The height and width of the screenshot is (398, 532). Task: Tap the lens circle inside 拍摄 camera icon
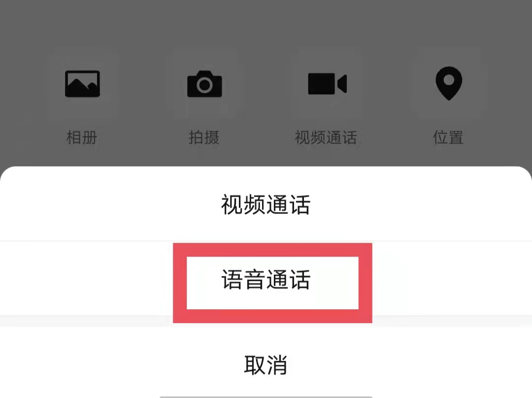coord(204,85)
